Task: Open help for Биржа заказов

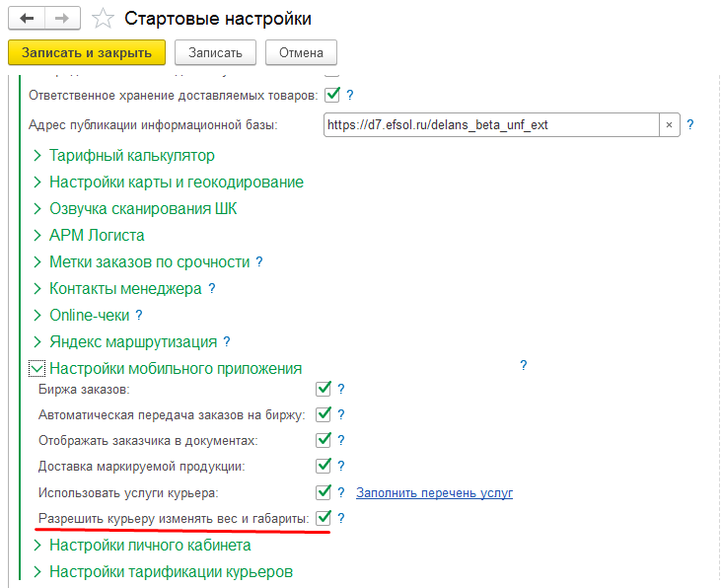Action: click(x=341, y=389)
